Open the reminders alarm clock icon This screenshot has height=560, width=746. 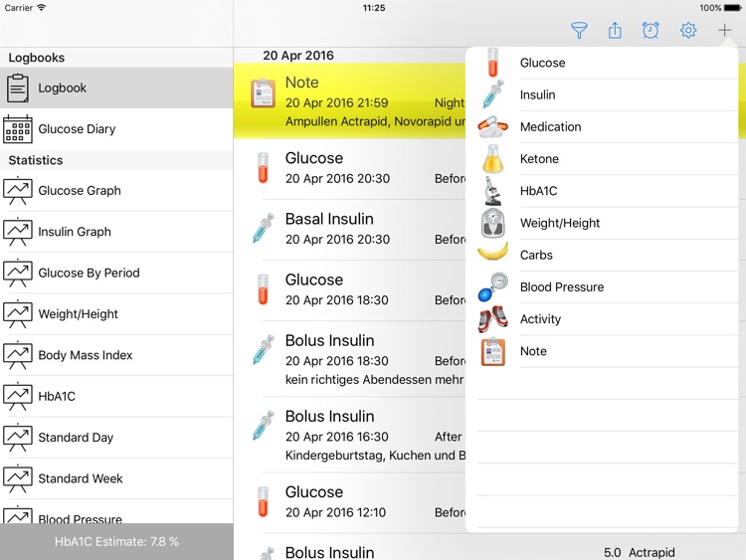(651, 31)
